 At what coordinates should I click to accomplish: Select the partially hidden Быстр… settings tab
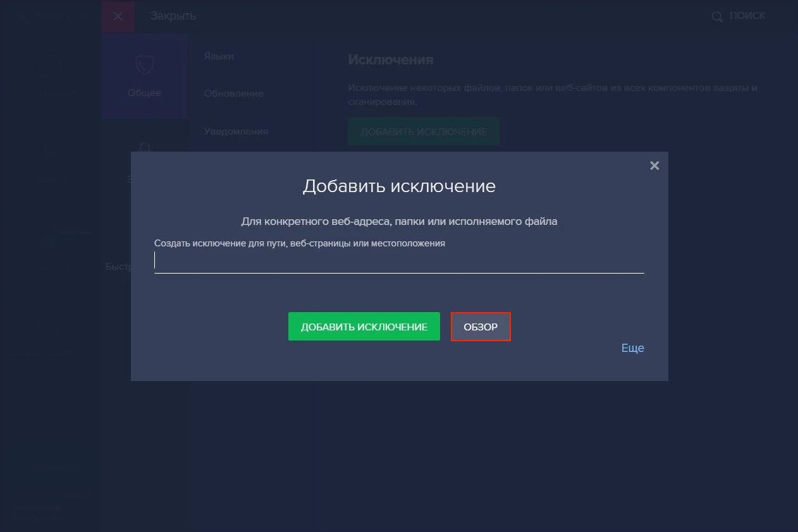118,267
